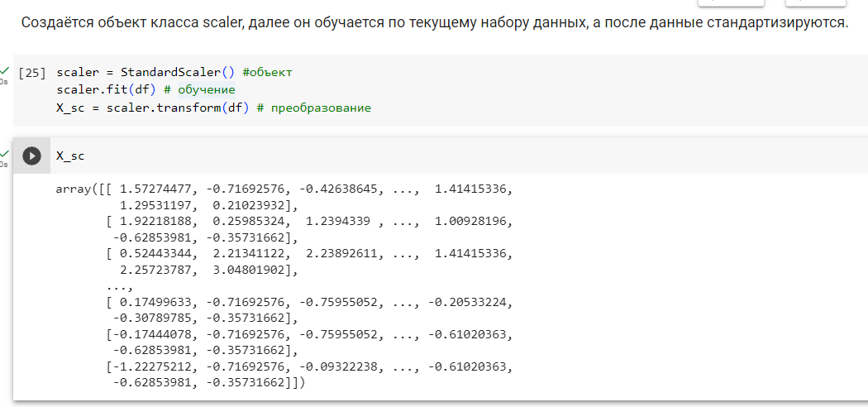The width and height of the screenshot is (868, 407).
Task: Click output value 1.92218188
Action: tap(155, 222)
